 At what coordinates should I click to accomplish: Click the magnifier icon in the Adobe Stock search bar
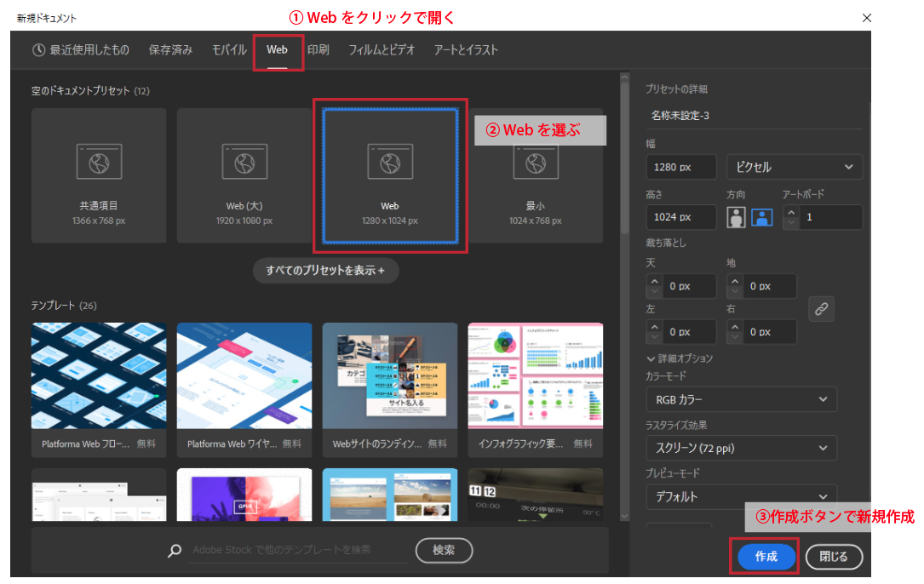pos(174,551)
